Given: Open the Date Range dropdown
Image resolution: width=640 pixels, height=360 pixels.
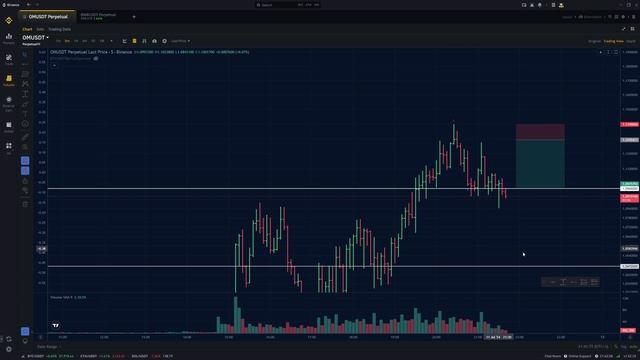Looking at the screenshot, I should point(49,347).
